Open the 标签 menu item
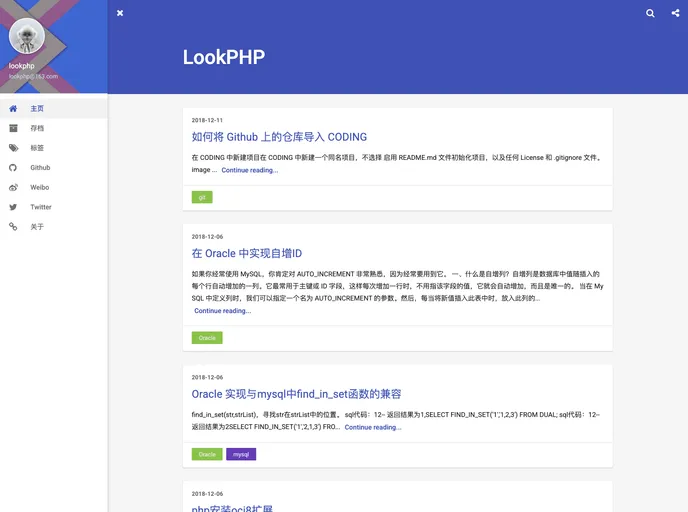The height and width of the screenshot is (512, 688). pos(54,148)
